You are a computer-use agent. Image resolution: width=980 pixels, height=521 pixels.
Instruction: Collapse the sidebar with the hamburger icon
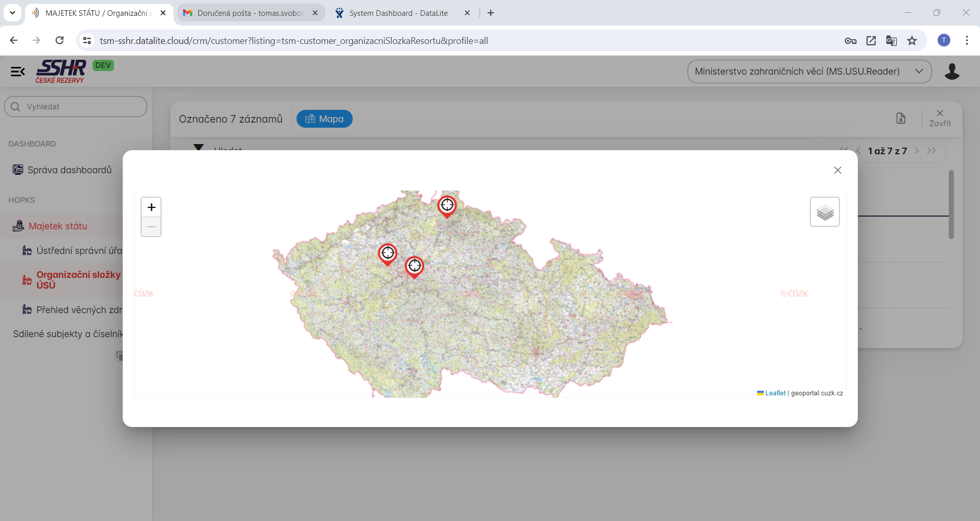coord(18,72)
